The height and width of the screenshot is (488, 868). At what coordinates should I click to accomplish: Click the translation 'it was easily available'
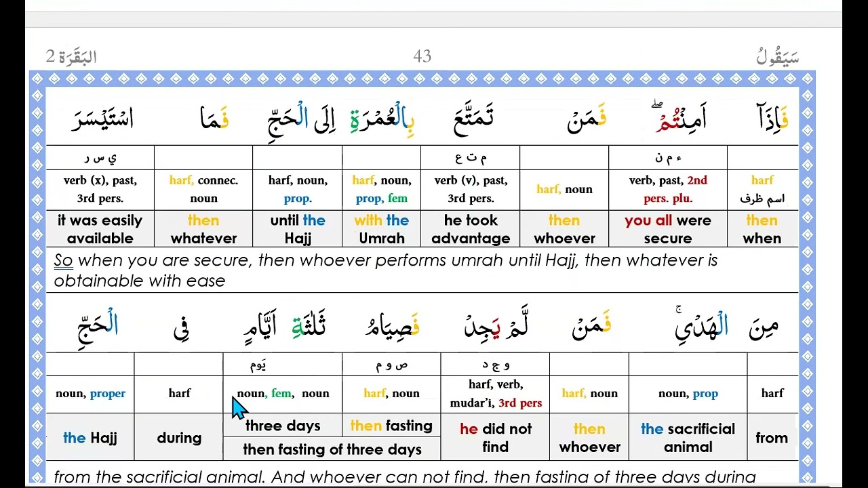100,229
